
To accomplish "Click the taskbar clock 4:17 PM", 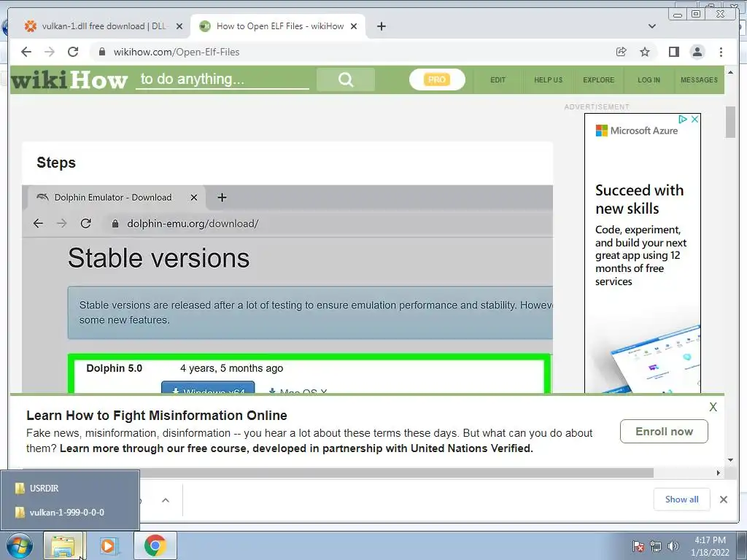I will click(710, 546).
